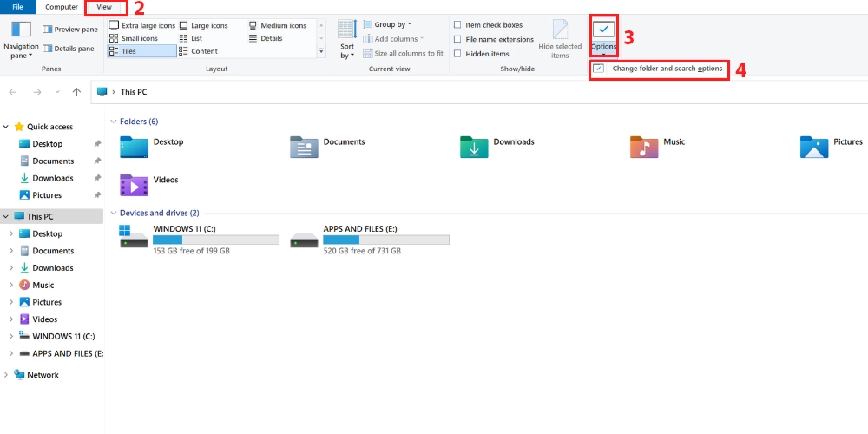Image resolution: width=868 pixels, height=434 pixels.
Task: Switch to the View tab
Action: click(104, 7)
